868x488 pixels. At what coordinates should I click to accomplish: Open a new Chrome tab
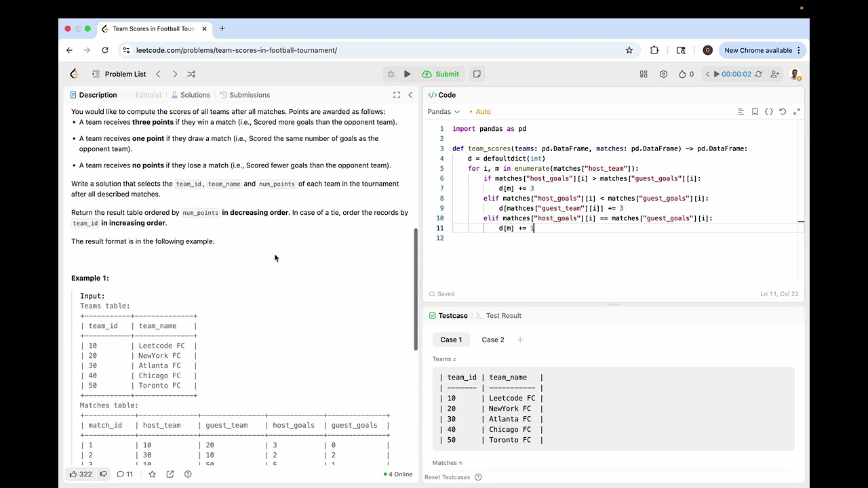point(222,28)
